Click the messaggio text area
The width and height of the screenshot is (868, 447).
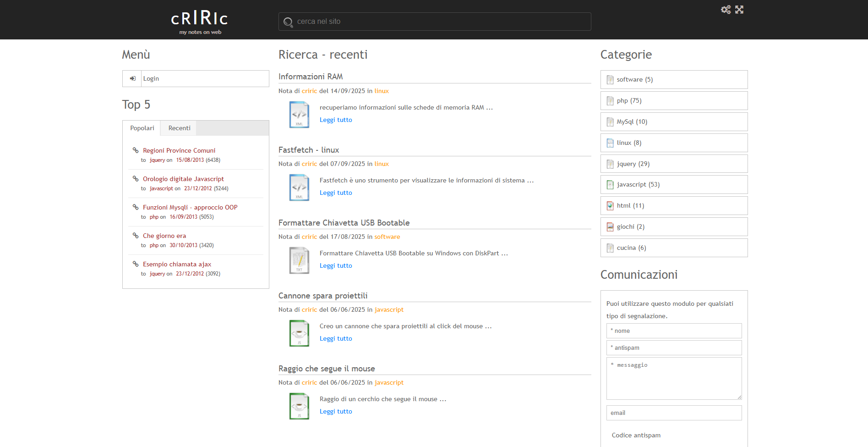[674, 379]
